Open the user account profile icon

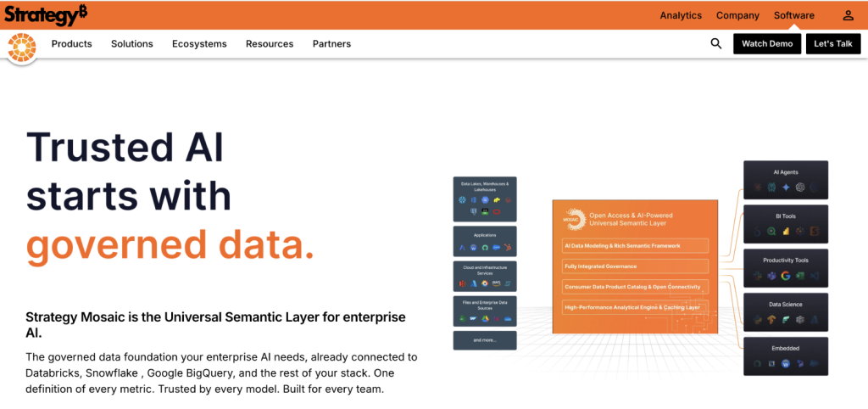coord(848,15)
